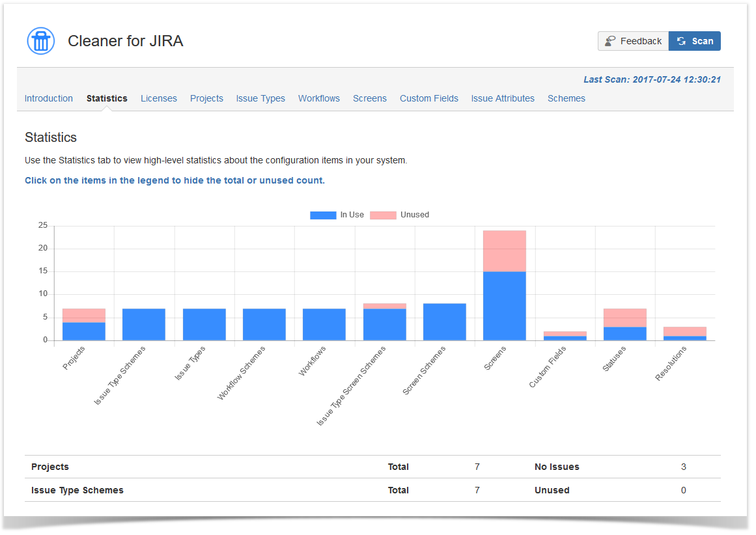This screenshot has height=535, width=756.
Task: Select the Statistics tab
Action: pyautogui.click(x=107, y=98)
